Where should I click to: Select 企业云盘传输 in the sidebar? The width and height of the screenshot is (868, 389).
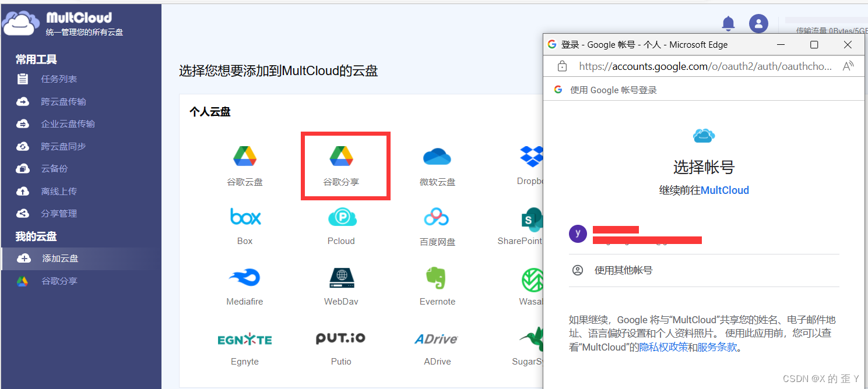point(68,124)
